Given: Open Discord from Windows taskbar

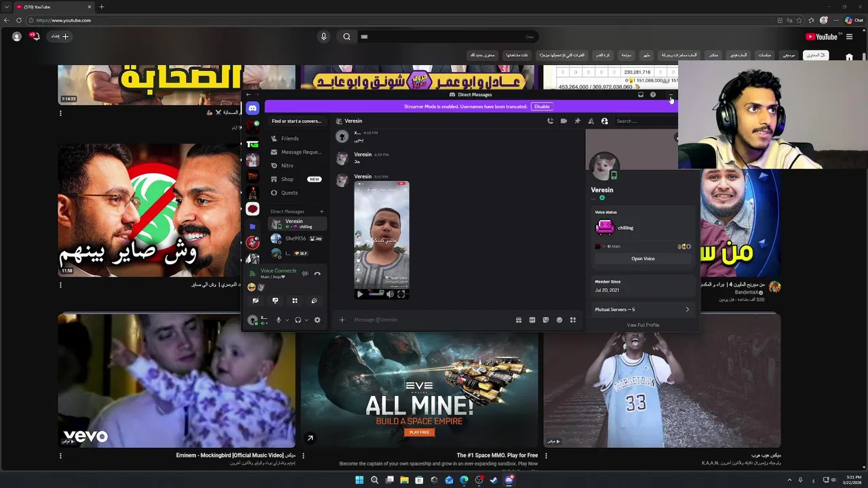Looking at the screenshot, I should pos(509,480).
